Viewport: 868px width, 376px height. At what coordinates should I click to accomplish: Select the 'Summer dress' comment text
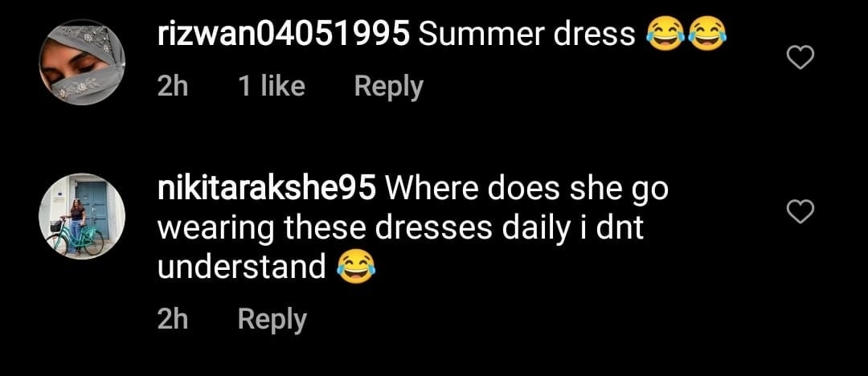[527, 35]
